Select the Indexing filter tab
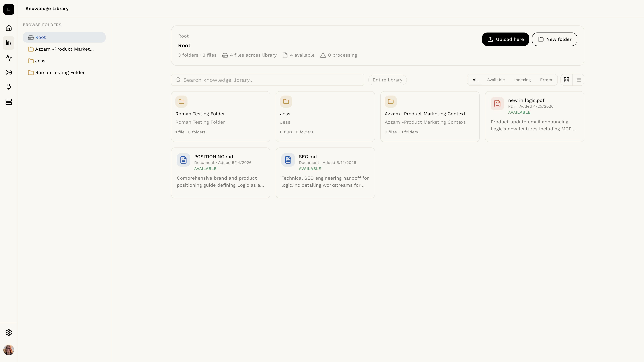Screen dimensions: 644x362 523,80
